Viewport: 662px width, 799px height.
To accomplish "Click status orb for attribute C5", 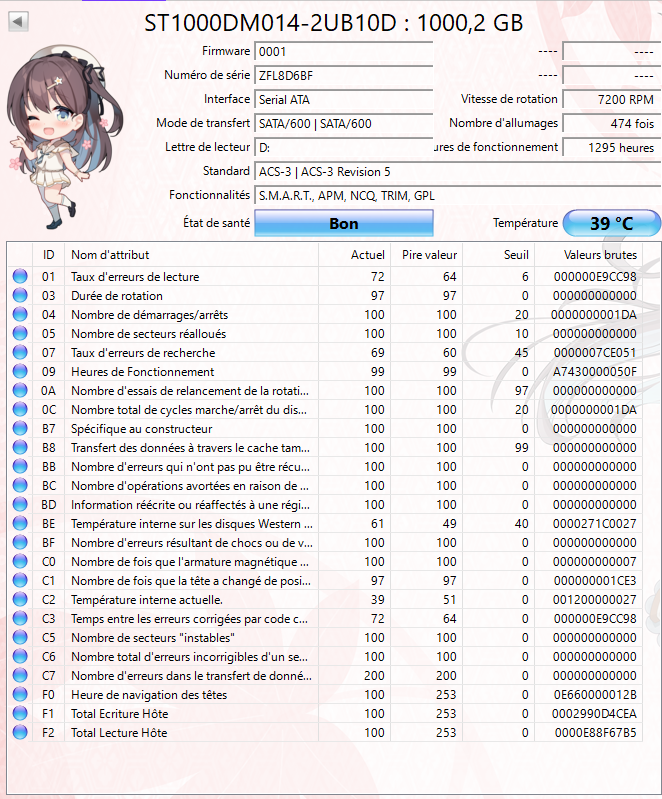I will click(20, 637).
